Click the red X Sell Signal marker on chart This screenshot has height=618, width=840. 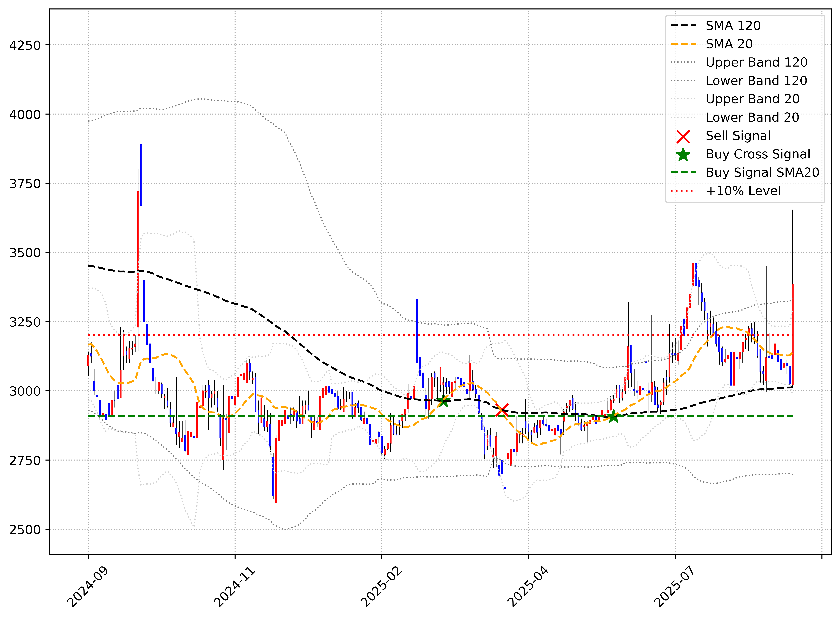click(502, 410)
